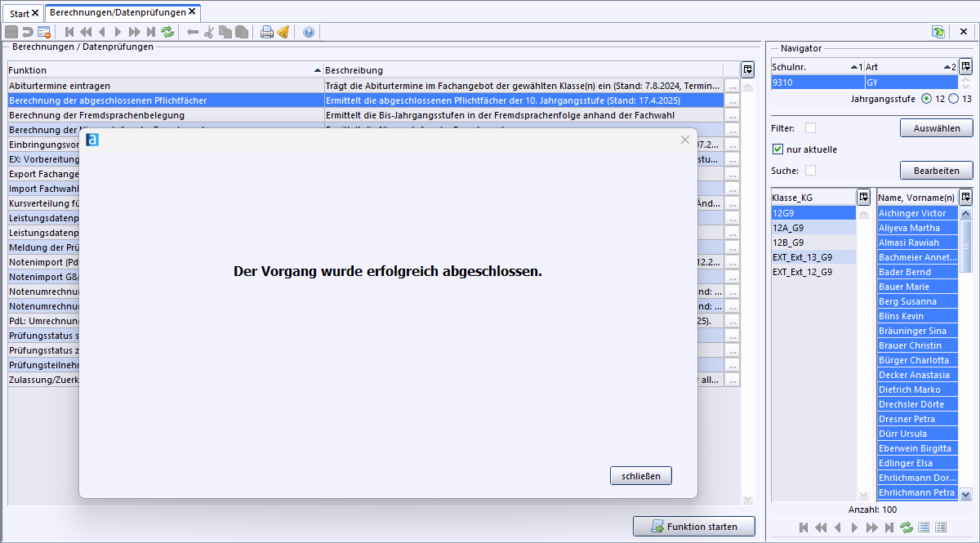Click the navigator refresh icon at bottom right
980x543 pixels.
[x=906, y=527]
